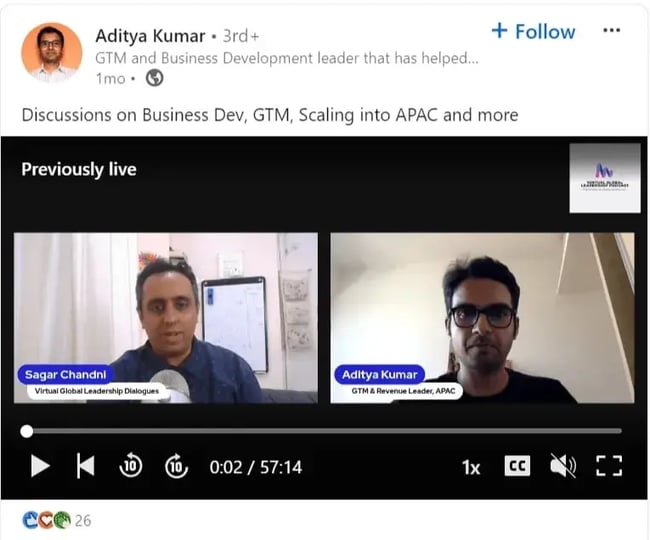This screenshot has width=650, height=540.
Task: Enter fullscreen video mode
Action: click(x=609, y=466)
